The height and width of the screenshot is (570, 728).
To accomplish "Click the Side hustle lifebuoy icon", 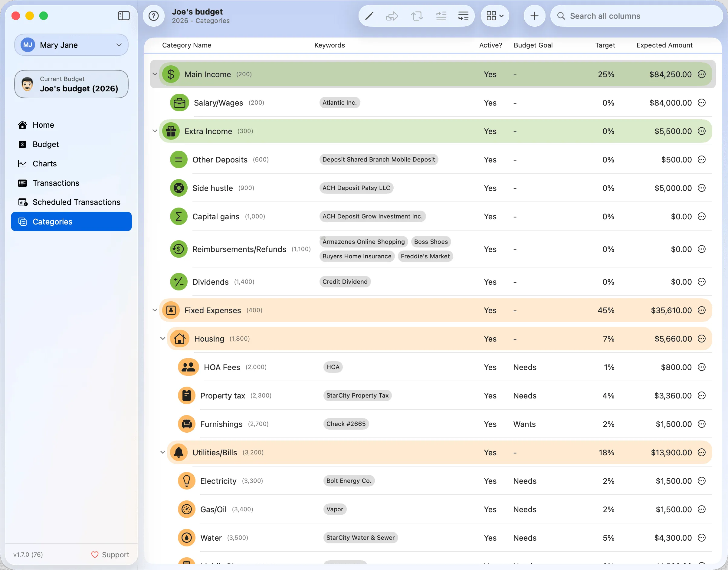I will (x=179, y=188).
